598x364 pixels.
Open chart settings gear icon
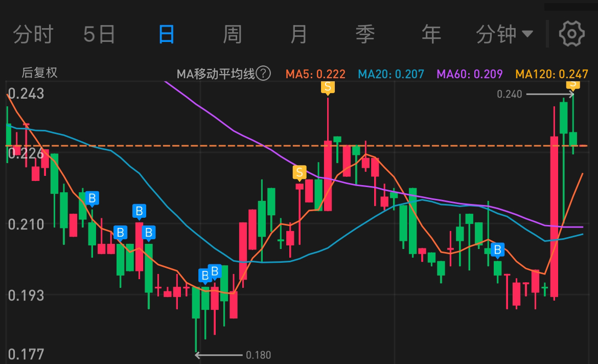point(572,34)
